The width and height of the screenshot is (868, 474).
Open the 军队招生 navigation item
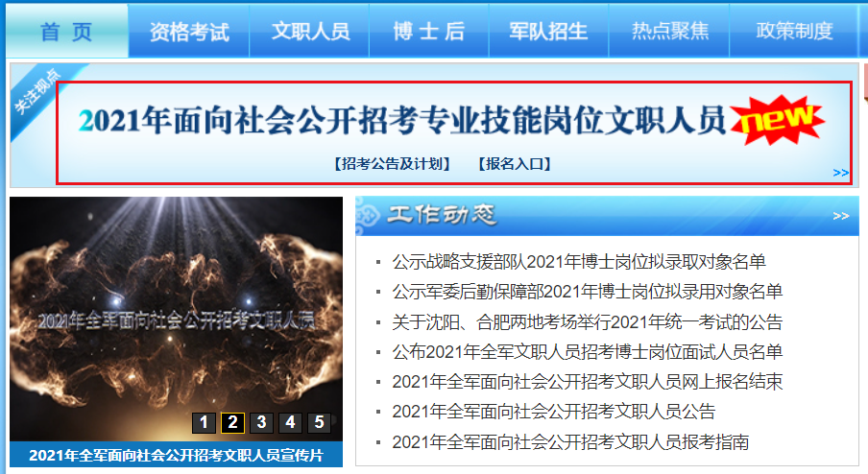click(548, 31)
